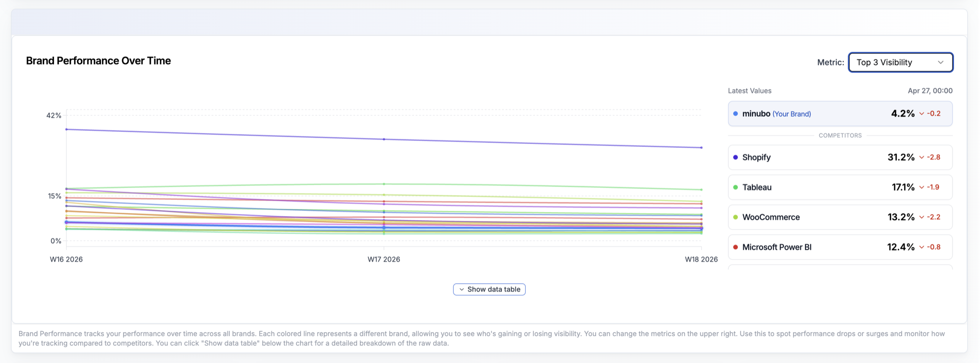The image size is (980, 363).
Task: Click Tableau's green color dot
Action: coord(735,187)
